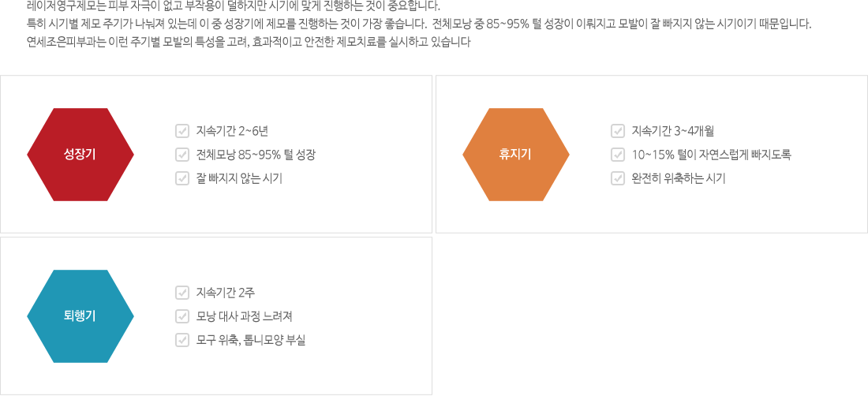Screen dimensions: 868x396
Task: Toggle the checkbox beside 완전히 위축하는 시기
Action: [618, 178]
